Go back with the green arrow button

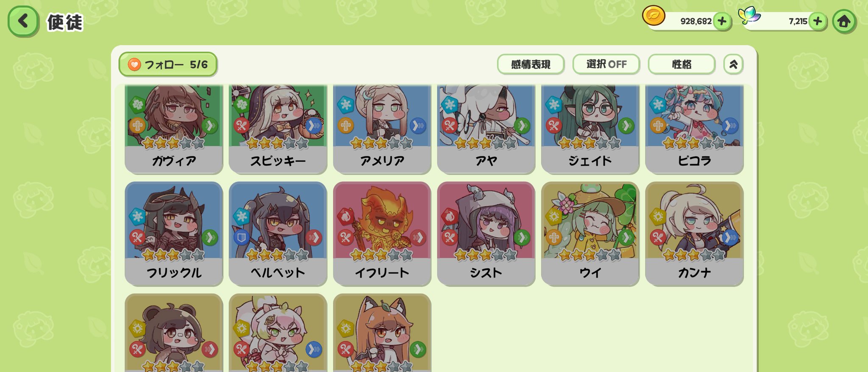tap(23, 21)
